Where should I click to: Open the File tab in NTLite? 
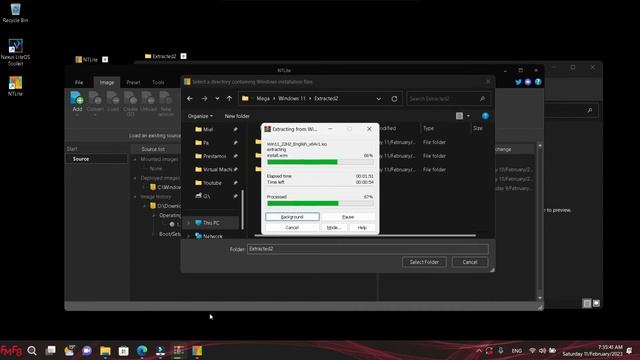click(x=79, y=82)
